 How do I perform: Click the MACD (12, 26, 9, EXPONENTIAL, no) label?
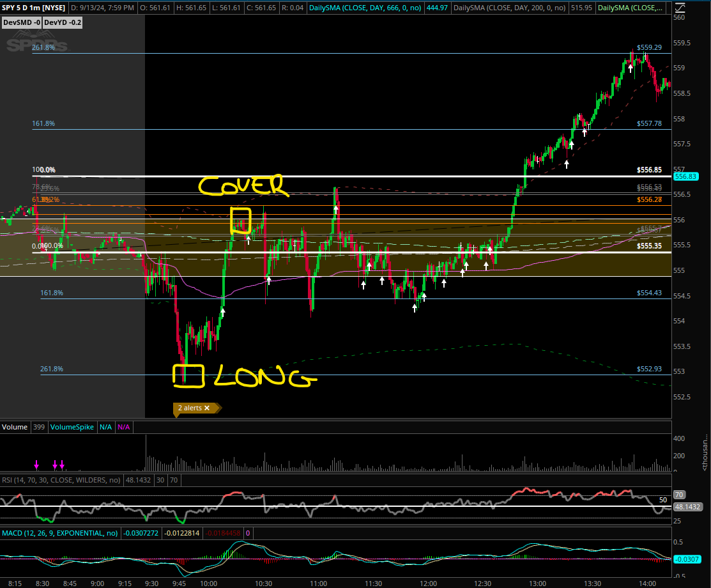tap(60, 533)
